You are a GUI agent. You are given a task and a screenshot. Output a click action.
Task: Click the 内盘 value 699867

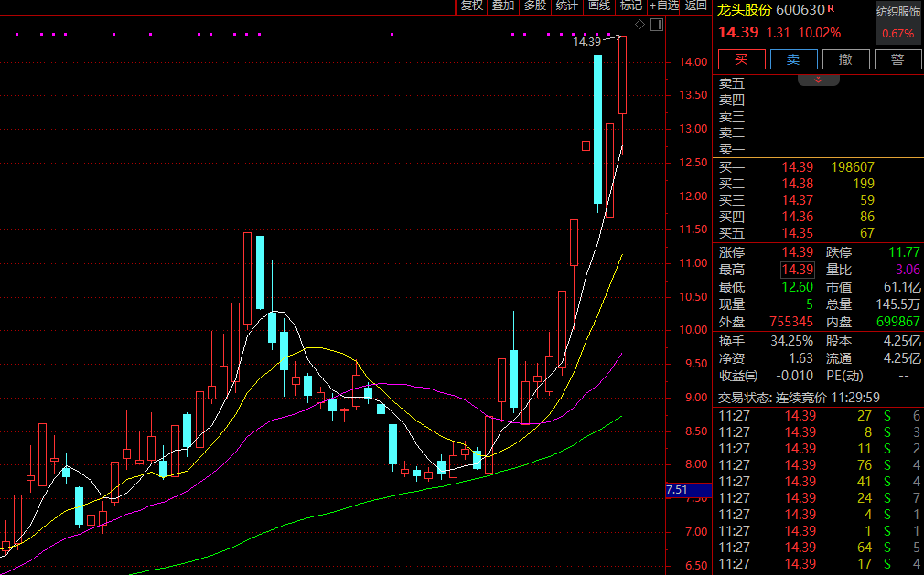pos(898,322)
